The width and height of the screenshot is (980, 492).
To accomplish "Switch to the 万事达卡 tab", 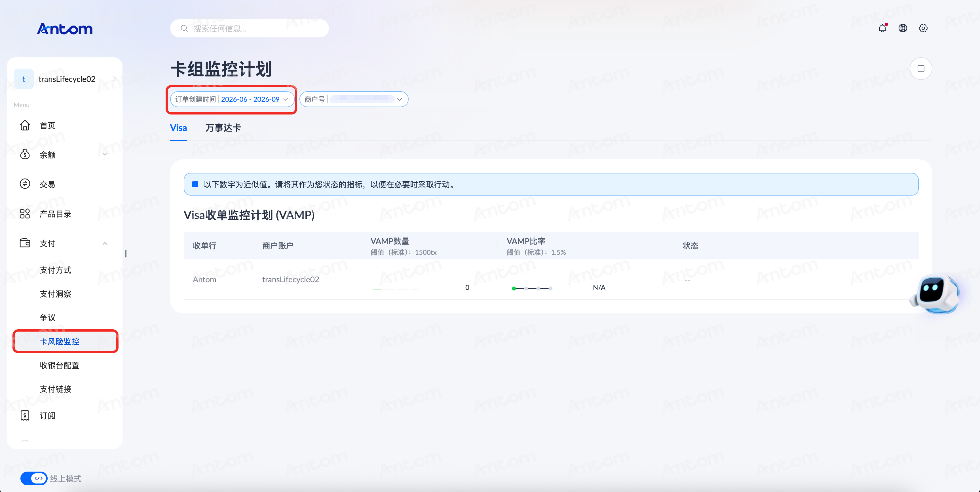I will coord(223,128).
